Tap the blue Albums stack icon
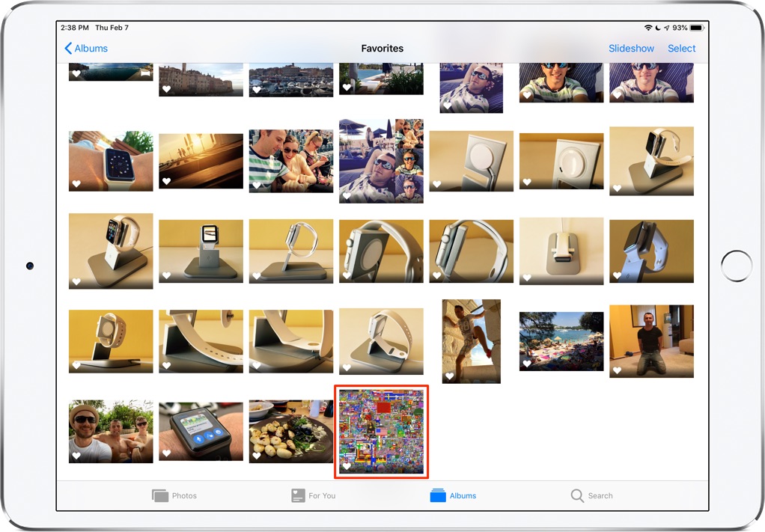 (438, 495)
